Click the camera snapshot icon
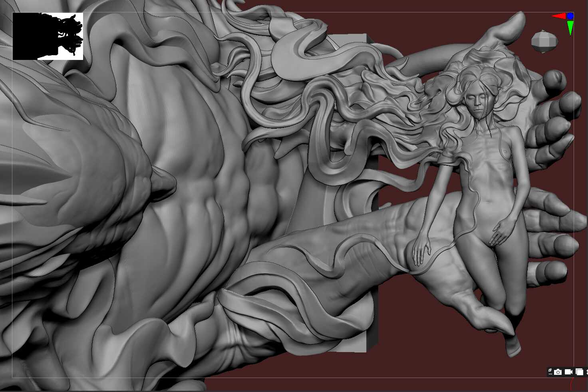Image resolution: width=588 pixels, height=392 pixels. coord(558,372)
